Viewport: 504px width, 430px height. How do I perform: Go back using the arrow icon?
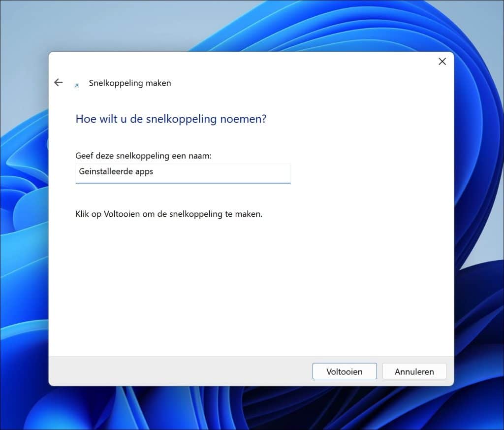click(x=59, y=83)
